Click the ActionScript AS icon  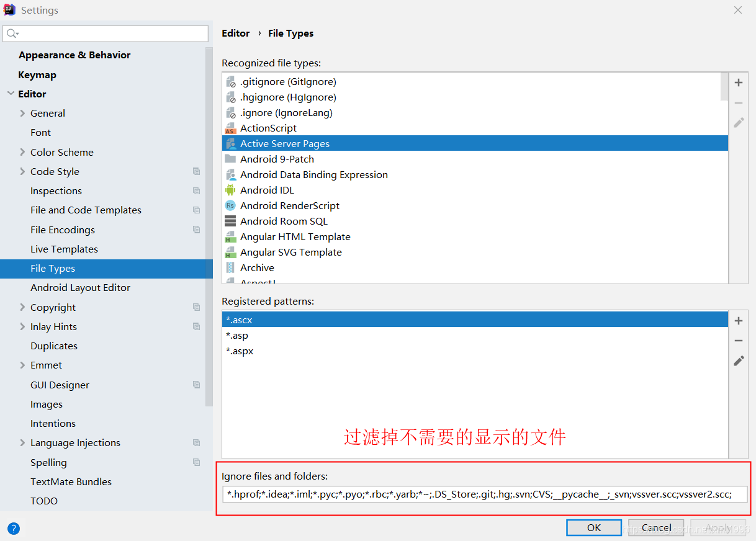230,128
